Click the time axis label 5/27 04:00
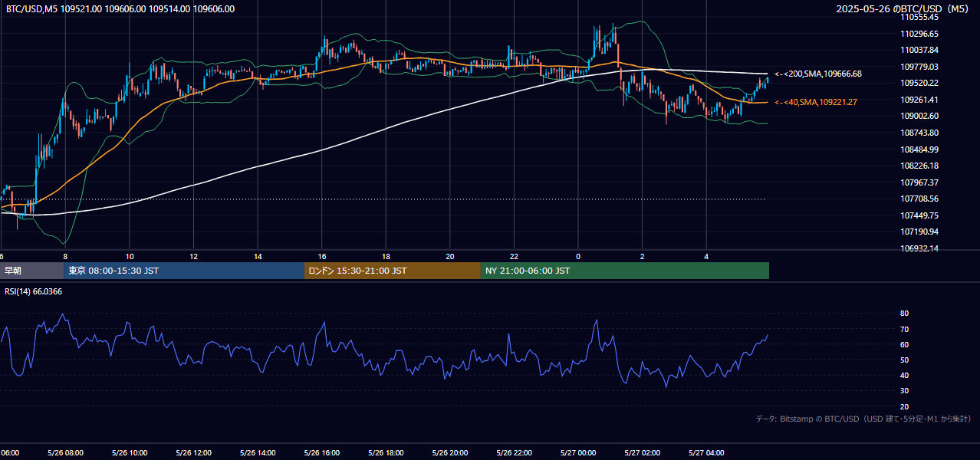The height and width of the screenshot is (460, 980). click(x=705, y=452)
